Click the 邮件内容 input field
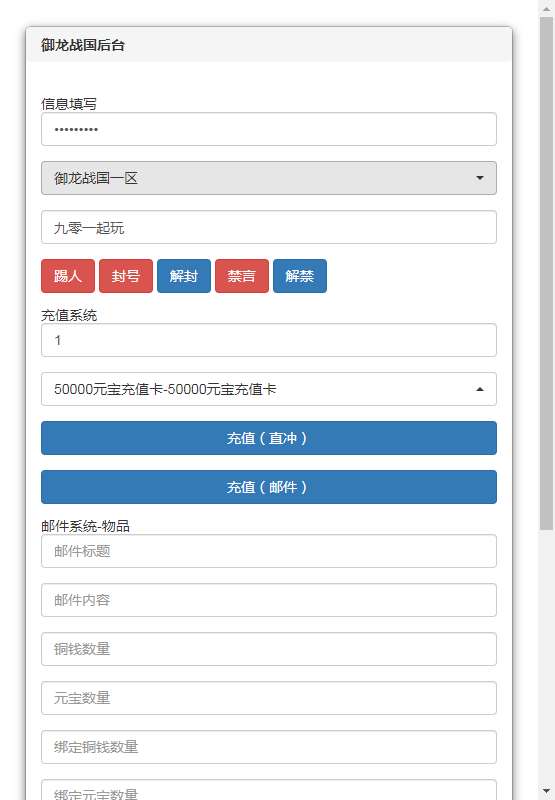 (268, 600)
